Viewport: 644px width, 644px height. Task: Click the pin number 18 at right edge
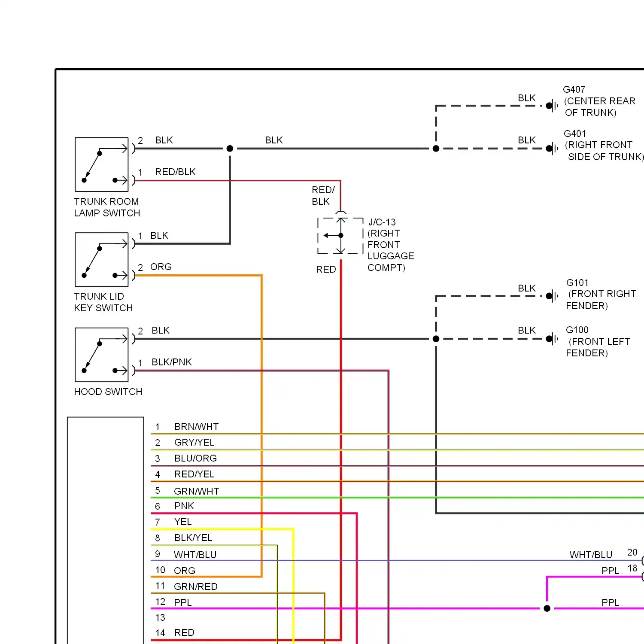click(632, 568)
